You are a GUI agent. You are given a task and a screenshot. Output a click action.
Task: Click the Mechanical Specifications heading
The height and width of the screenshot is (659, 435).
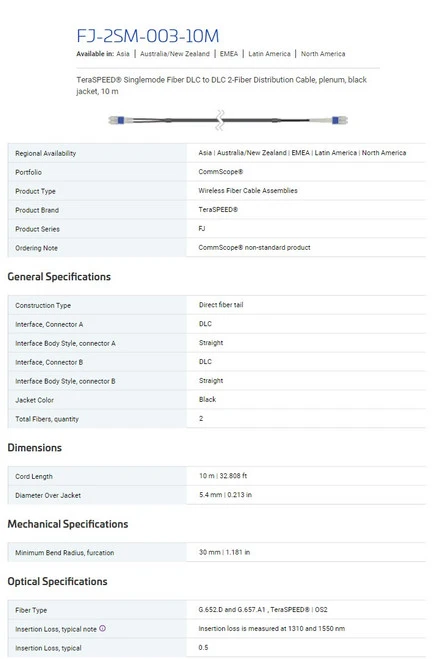[68, 524]
